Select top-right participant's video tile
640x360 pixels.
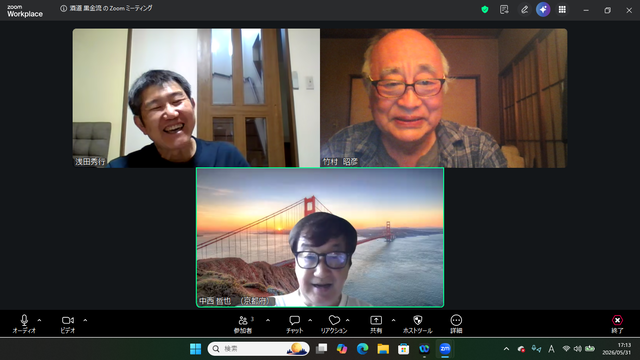pyautogui.click(x=444, y=98)
